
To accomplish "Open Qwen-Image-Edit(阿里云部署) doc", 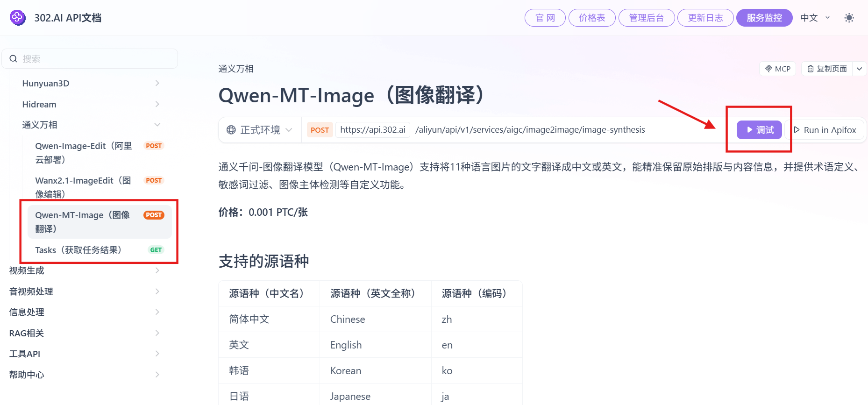I will point(99,153).
